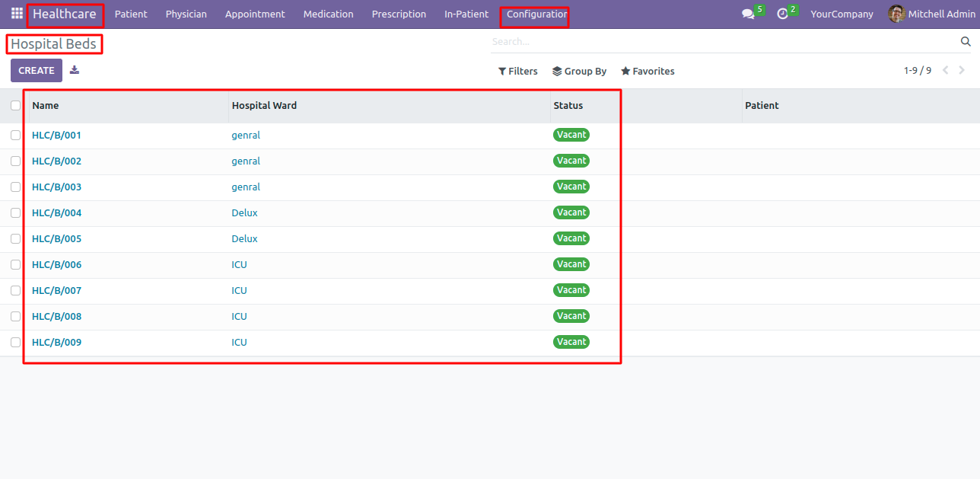Open the Medication menu
The width and height of the screenshot is (980, 479).
click(328, 14)
